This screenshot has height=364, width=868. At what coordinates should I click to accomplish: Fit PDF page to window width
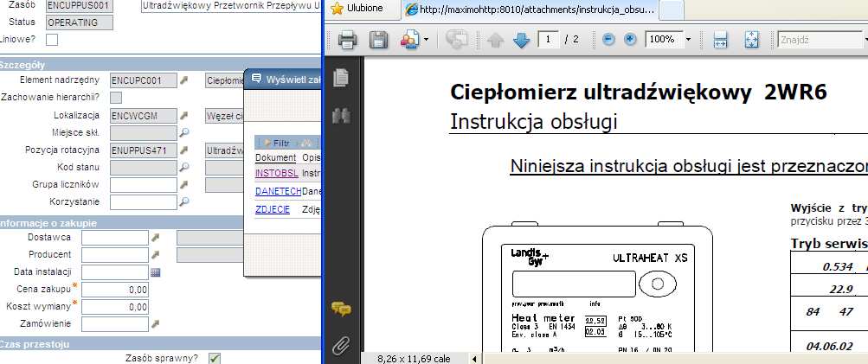click(x=720, y=40)
